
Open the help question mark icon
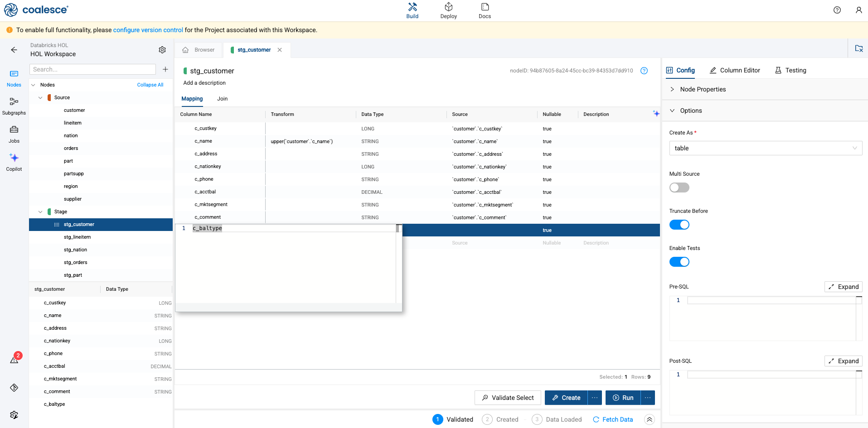click(x=837, y=10)
